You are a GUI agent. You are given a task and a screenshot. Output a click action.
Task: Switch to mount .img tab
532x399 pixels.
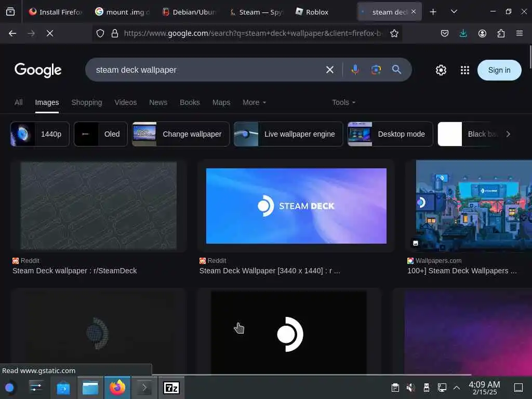[122, 12]
